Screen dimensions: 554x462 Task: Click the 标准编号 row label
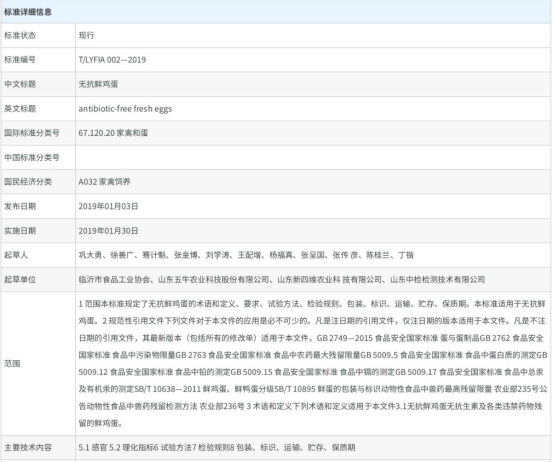click(20, 60)
